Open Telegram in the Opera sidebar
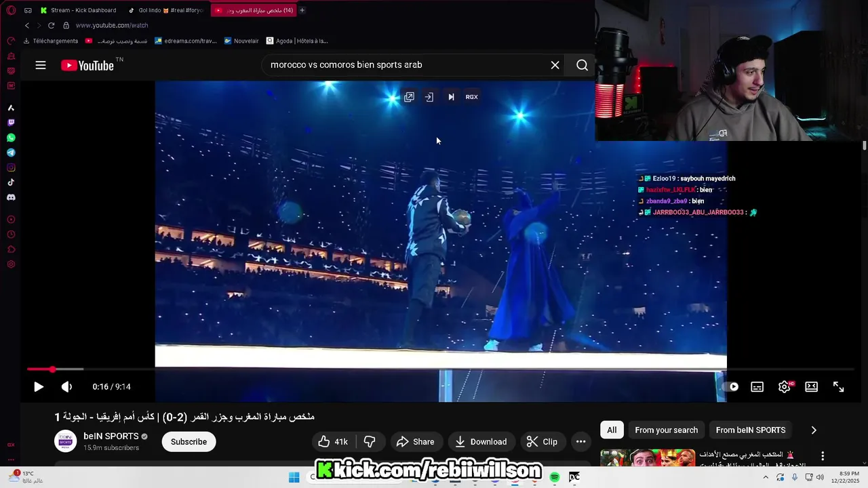Image resolution: width=868 pixels, height=488 pixels. point(11,152)
